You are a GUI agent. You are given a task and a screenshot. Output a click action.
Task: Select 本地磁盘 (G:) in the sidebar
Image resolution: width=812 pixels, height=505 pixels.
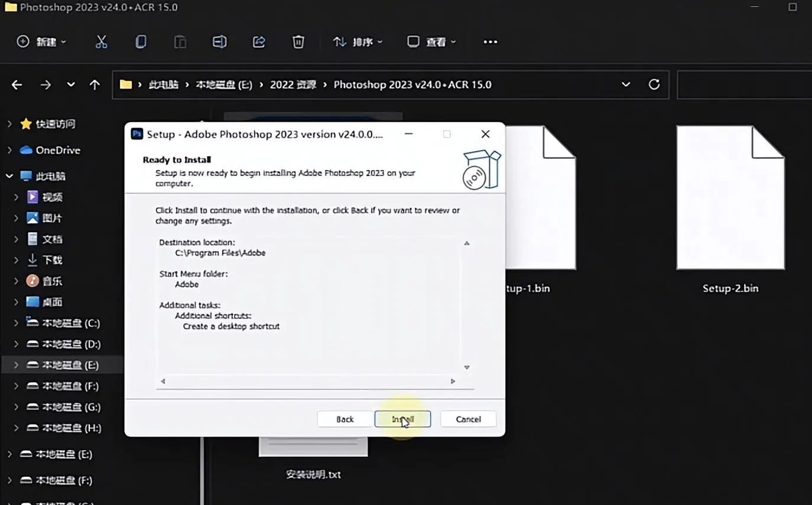(x=71, y=407)
